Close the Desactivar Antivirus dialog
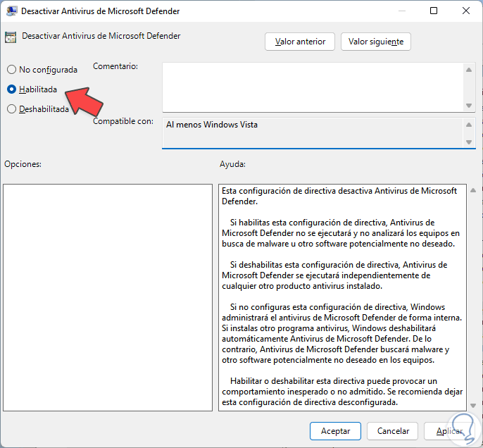This screenshot has width=483, height=448. pyautogui.click(x=466, y=11)
